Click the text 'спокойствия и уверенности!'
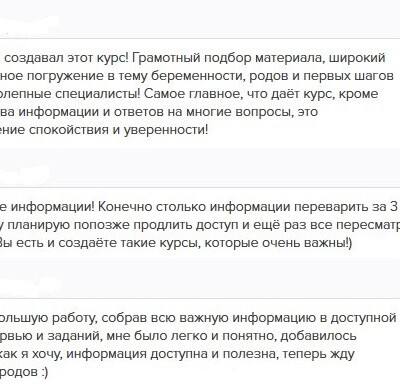The image size is (400, 387). pyautogui.click(x=118, y=130)
